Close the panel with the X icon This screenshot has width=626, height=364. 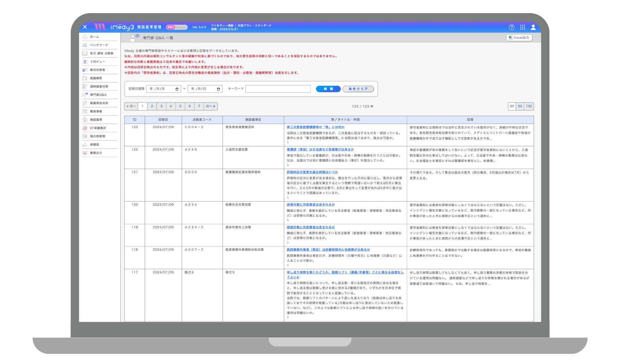[x=85, y=27]
